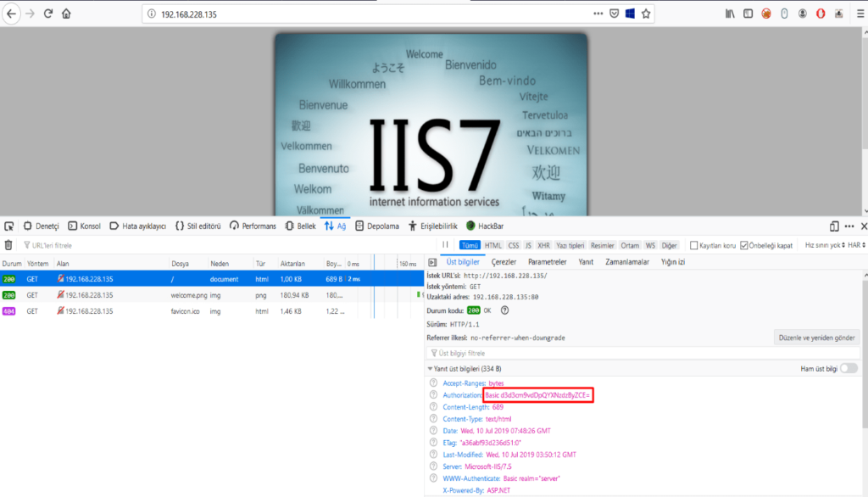Screen dimensions: 868x497
Task: Open the Depolama tab
Action: 377,226
